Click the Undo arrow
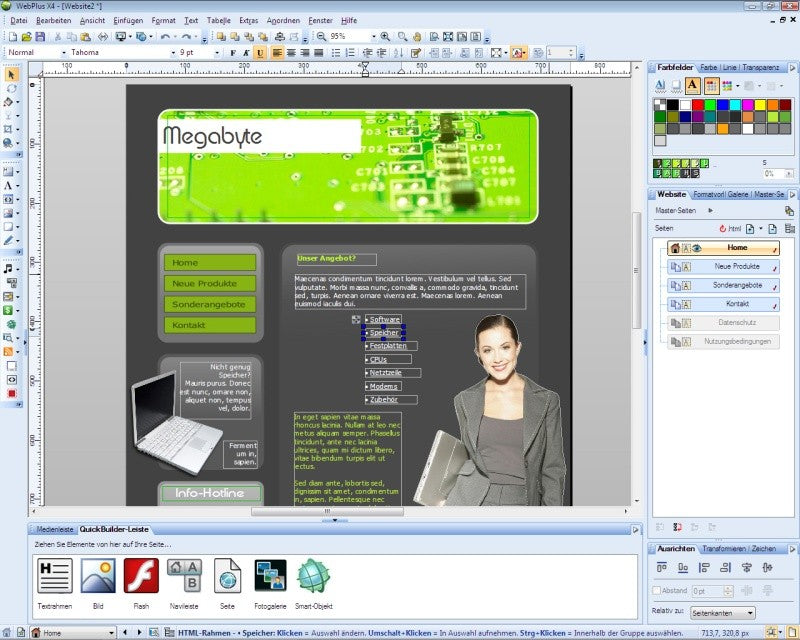This screenshot has width=800, height=640. point(165,37)
